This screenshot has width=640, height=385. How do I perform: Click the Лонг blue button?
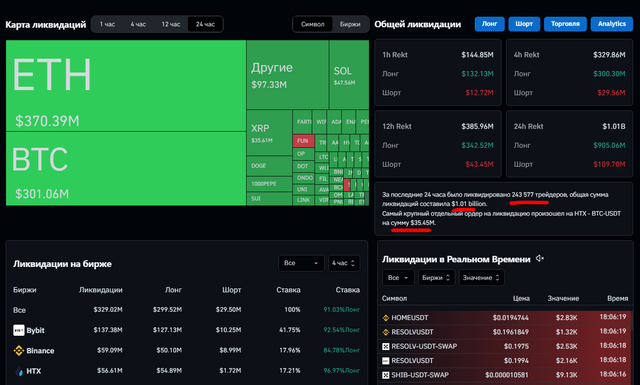pyautogui.click(x=489, y=24)
